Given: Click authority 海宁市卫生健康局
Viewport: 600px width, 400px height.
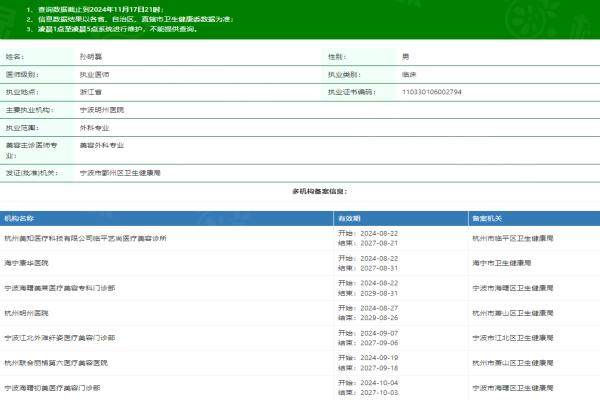Looking at the screenshot, I should [502, 263].
